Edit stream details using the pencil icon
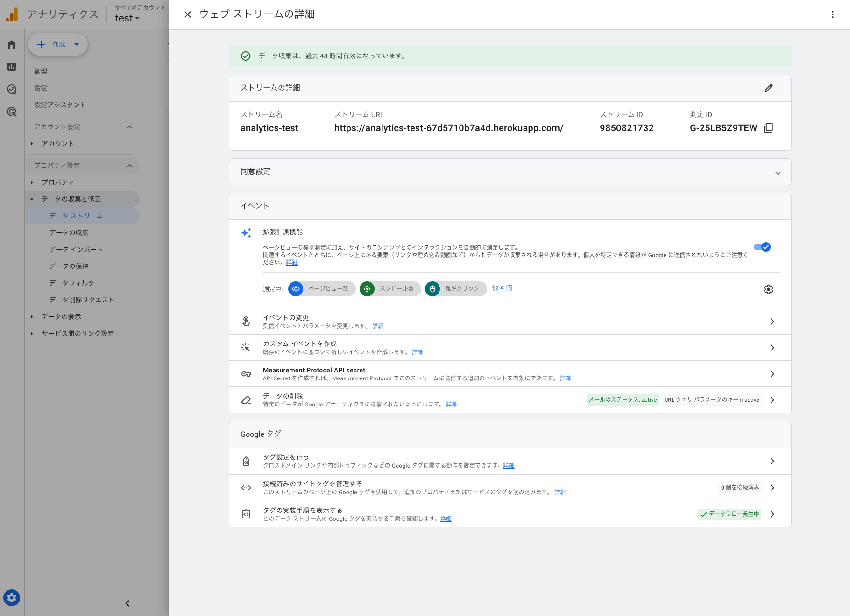The height and width of the screenshot is (616, 850). click(768, 88)
